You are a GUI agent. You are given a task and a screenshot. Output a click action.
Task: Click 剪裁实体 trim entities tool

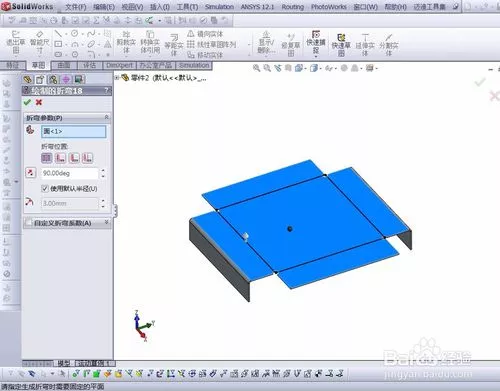click(x=126, y=42)
